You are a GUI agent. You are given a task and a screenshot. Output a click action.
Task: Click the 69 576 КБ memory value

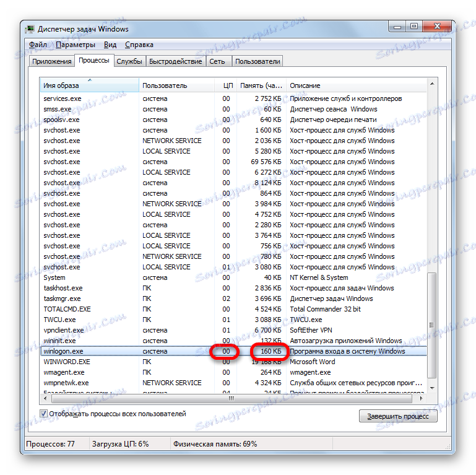coord(266,162)
